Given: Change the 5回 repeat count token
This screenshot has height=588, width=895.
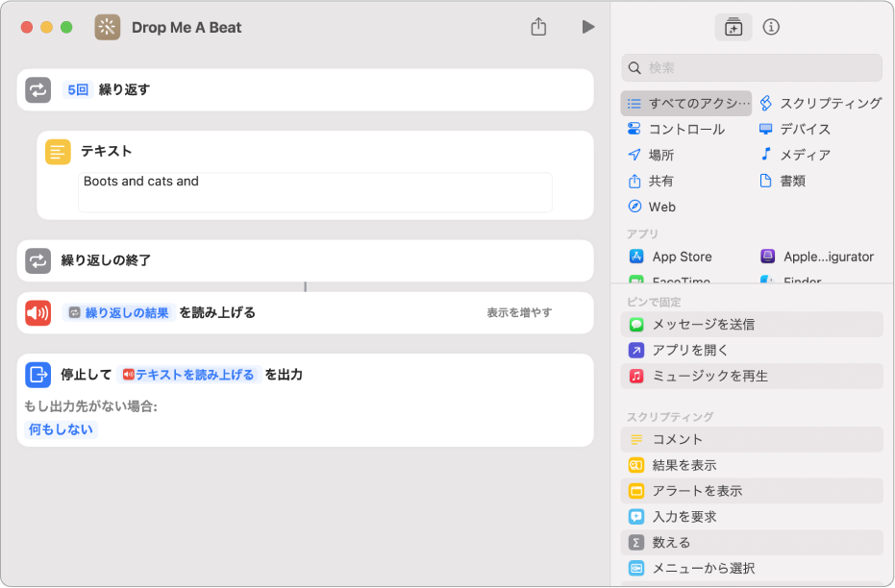Looking at the screenshot, I should point(78,90).
